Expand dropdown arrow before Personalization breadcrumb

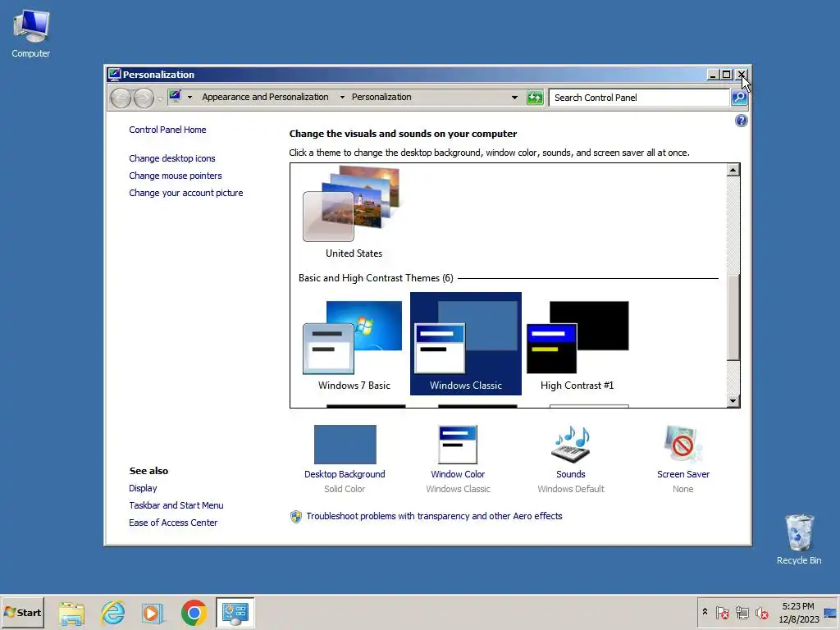click(x=342, y=97)
